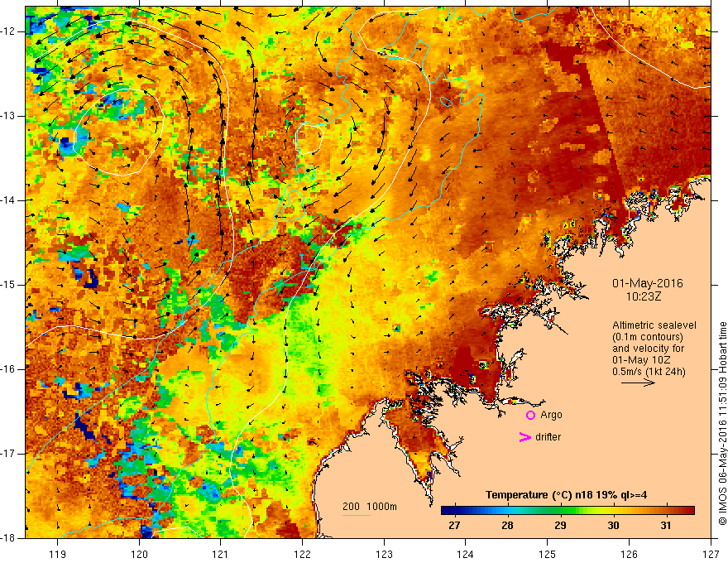Click the colorbar tick label 30
728x563 pixels.
tap(613, 526)
